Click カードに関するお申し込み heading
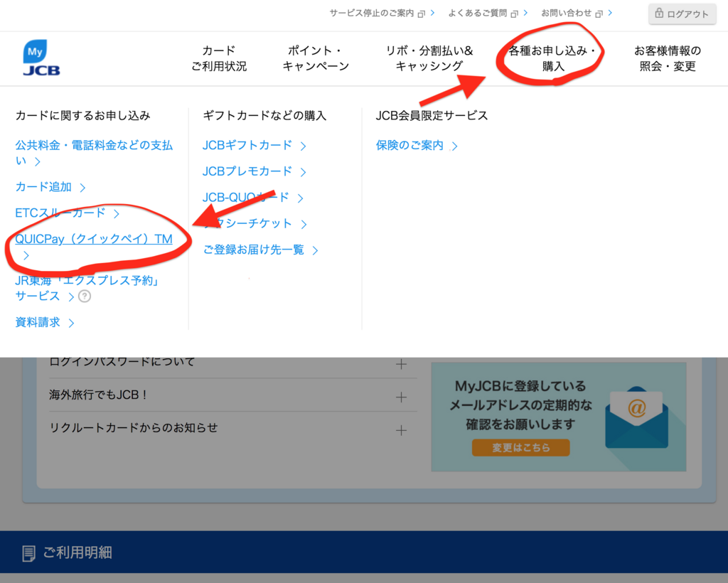728x583 pixels. (x=83, y=115)
